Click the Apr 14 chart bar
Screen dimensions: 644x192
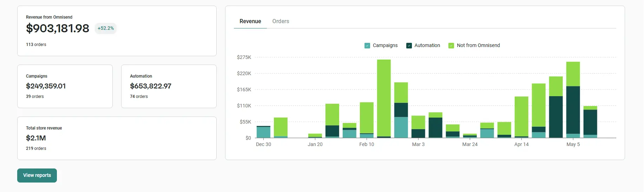tap(521, 117)
